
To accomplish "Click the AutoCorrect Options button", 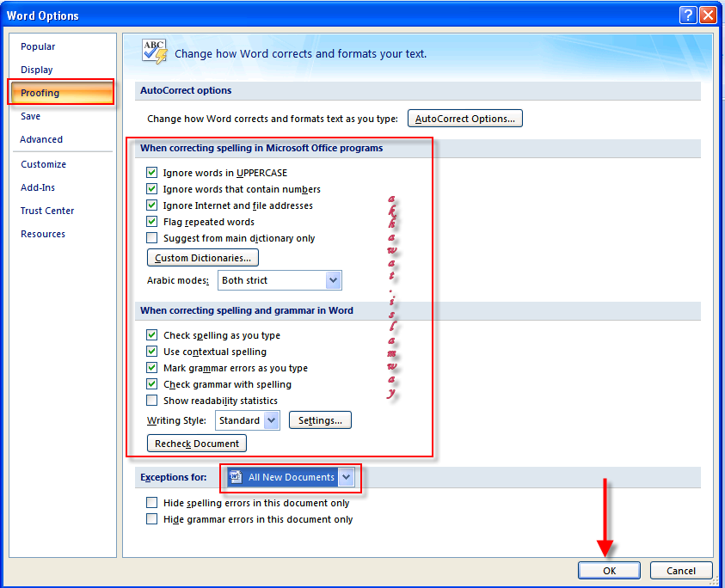I will point(464,119).
